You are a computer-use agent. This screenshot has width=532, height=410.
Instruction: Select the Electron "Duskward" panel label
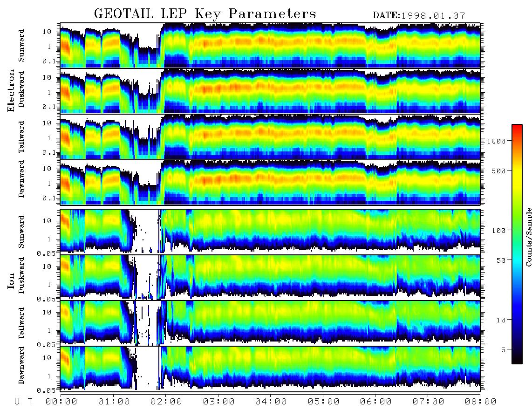(x=21, y=89)
